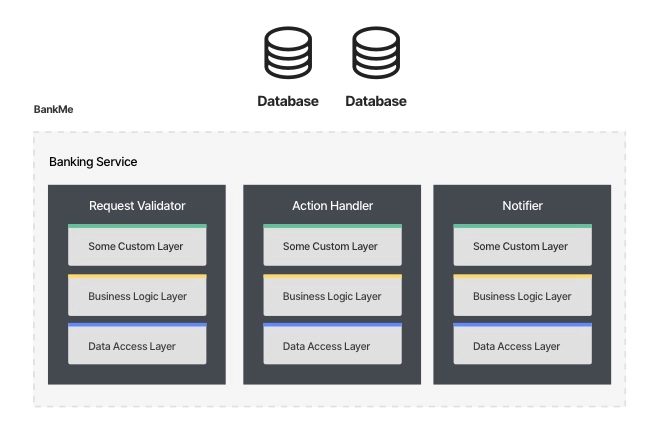
Task: Click Business Logic Layer in Notifier
Action: pyautogui.click(x=522, y=295)
